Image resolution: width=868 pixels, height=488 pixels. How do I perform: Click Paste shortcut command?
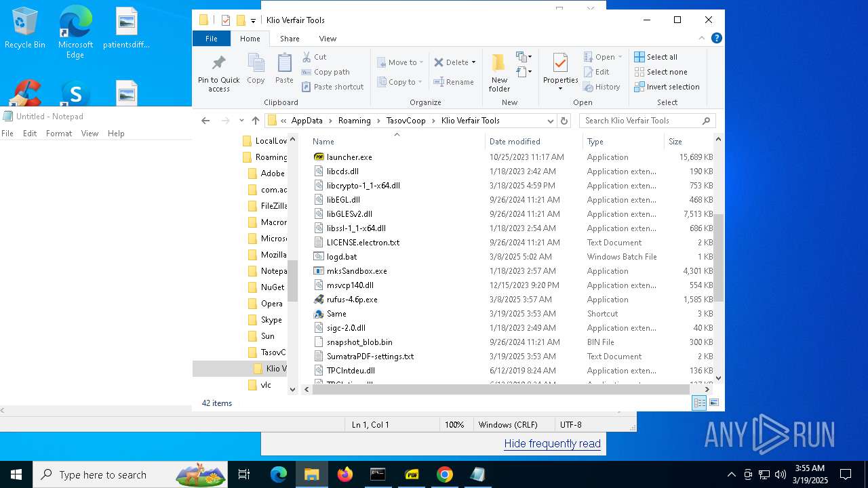333,87
